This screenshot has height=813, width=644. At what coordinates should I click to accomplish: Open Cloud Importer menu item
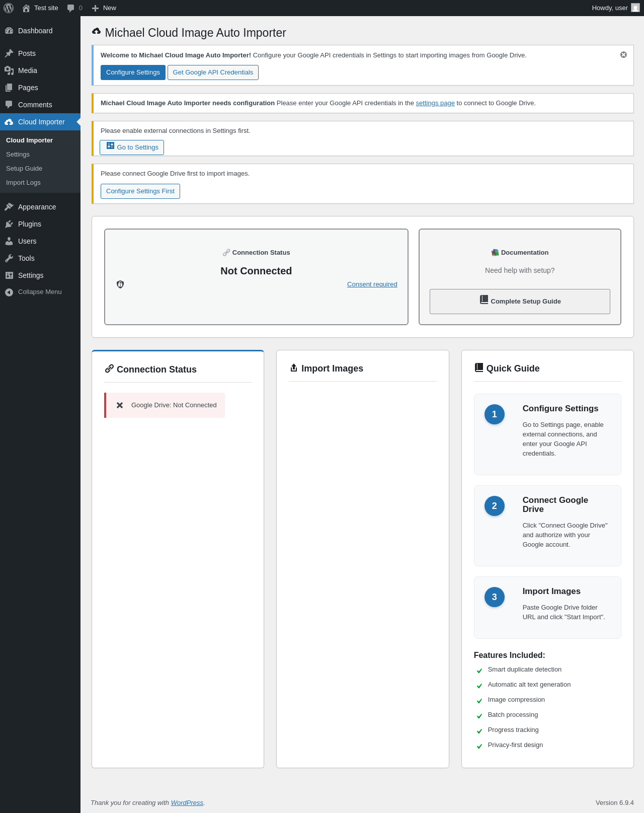[x=40, y=122]
